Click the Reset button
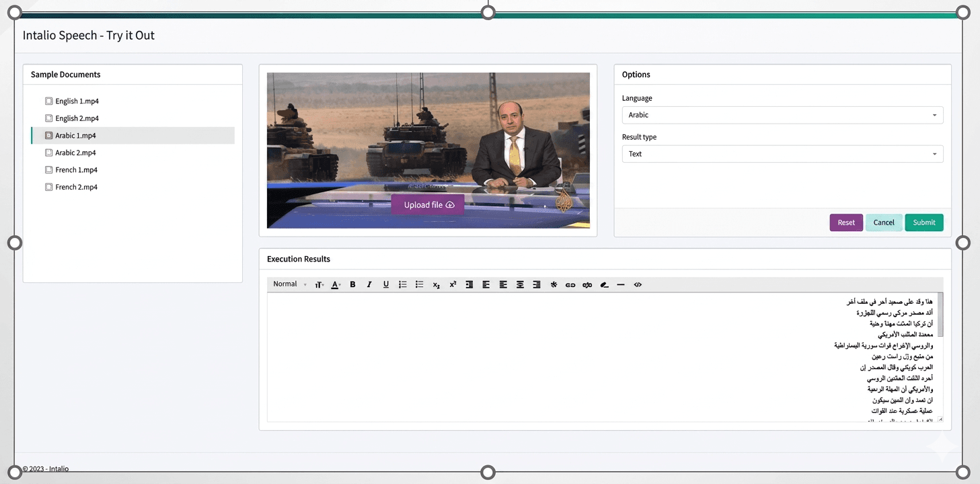980x484 pixels. [x=846, y=223]
